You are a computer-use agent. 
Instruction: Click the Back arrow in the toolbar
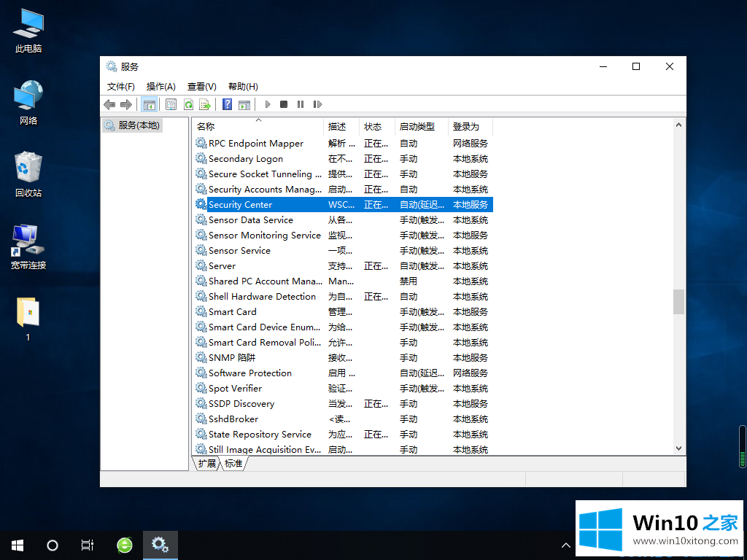109,104
